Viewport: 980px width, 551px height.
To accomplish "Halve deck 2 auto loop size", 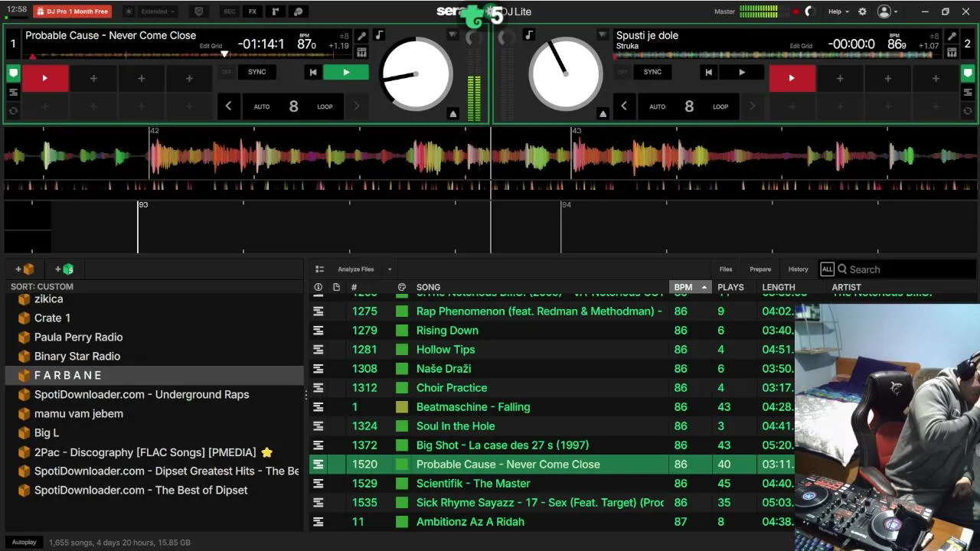I will tap(624, 106).
